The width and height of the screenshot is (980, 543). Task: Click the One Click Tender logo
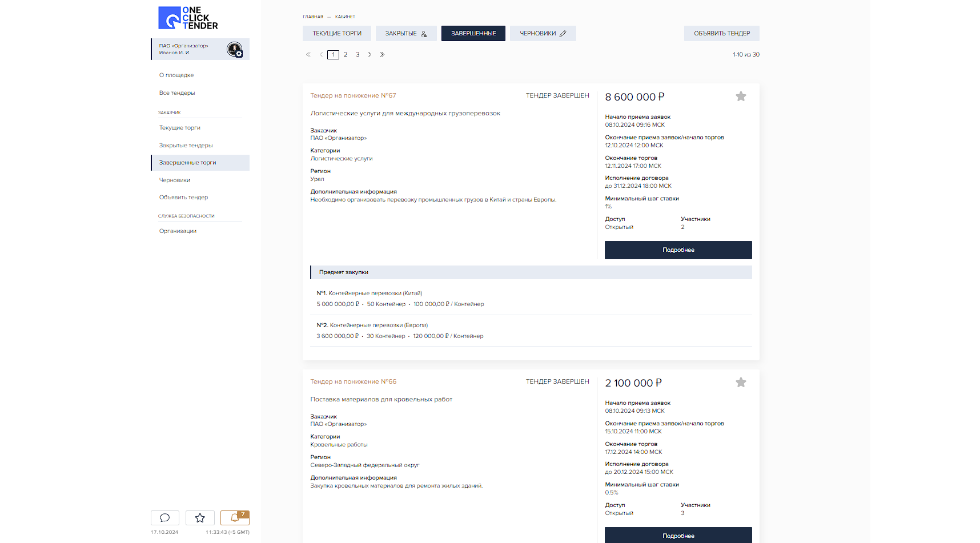click(188, 18)
